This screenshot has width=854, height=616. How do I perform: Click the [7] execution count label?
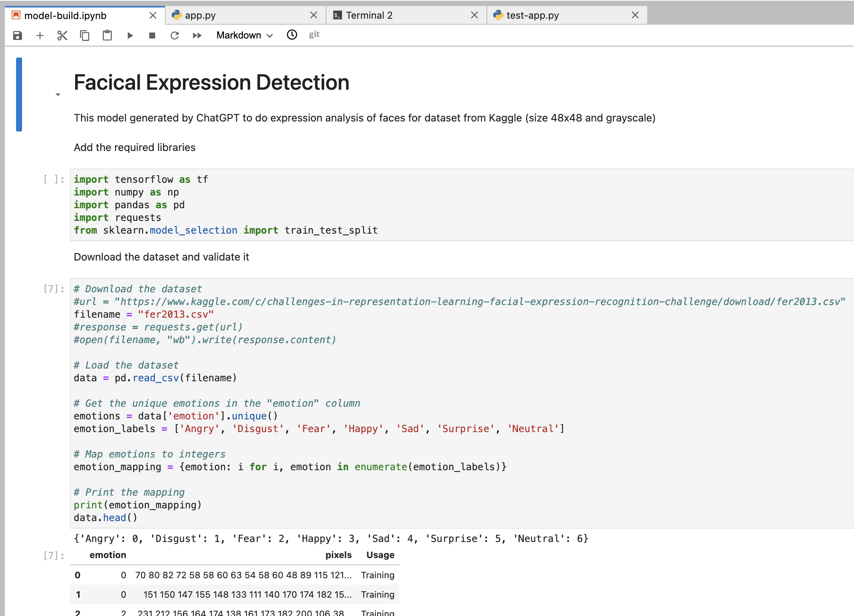(x=52, y=289)
